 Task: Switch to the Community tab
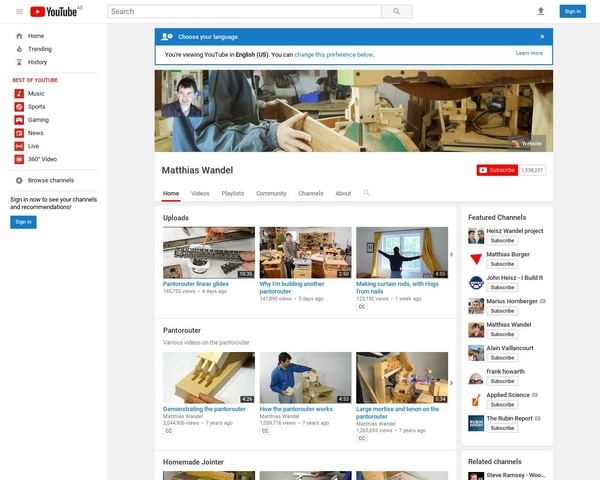click(271, 193)
